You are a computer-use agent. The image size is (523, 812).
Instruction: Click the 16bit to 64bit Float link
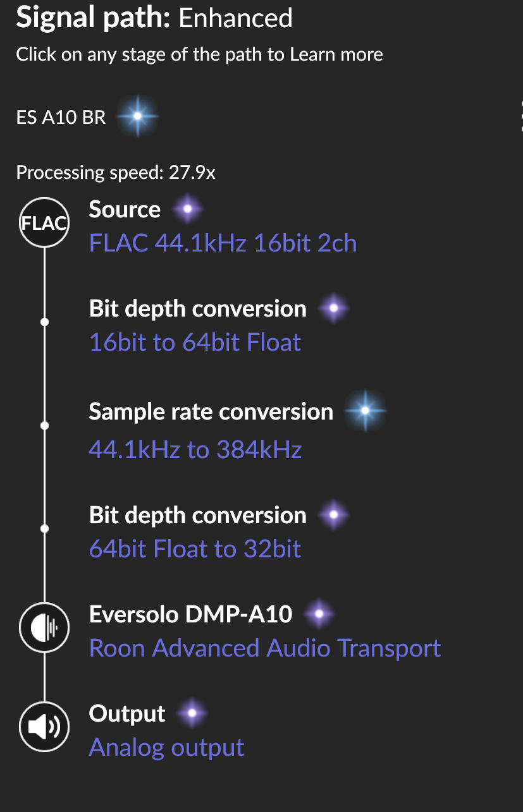click(195, 342)
